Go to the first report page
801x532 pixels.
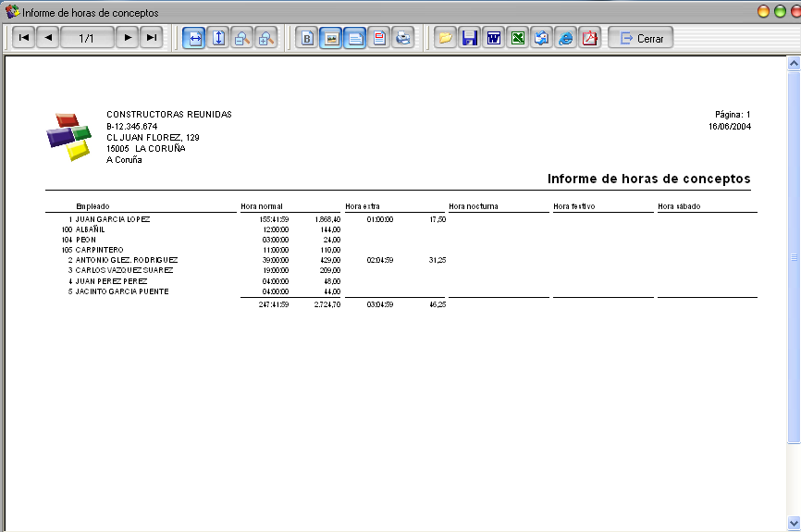coord(23,38)
